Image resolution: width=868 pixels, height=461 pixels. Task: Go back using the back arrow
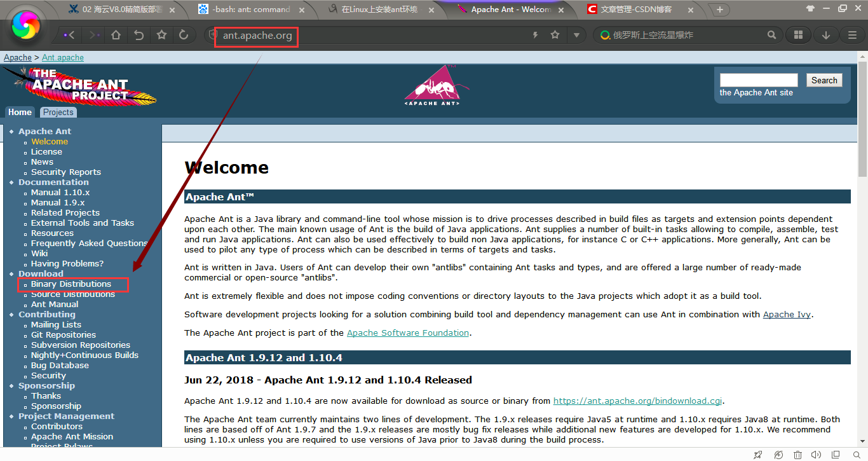coord(69,35)
